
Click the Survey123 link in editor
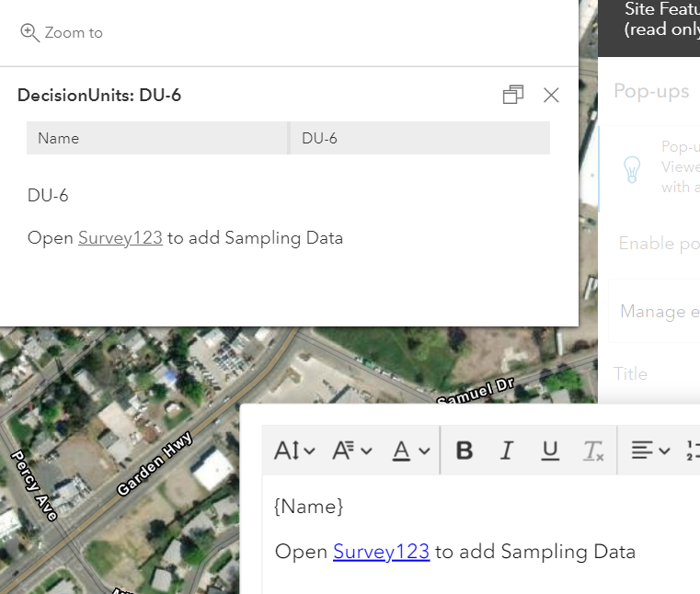[x=381, y=552]
